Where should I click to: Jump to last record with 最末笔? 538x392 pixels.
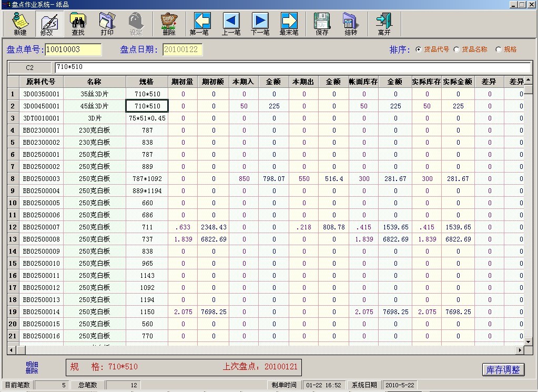(x=289, y=24)
